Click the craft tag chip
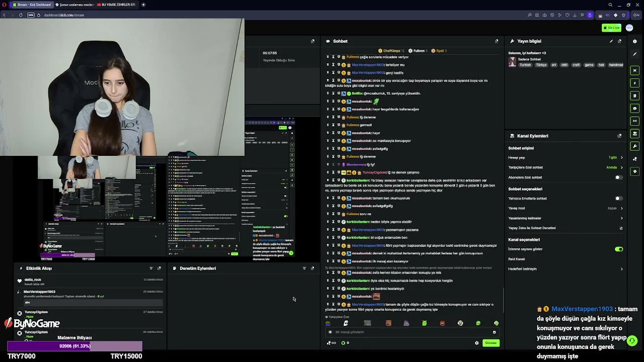644x362 pixels. click(576, 65)
